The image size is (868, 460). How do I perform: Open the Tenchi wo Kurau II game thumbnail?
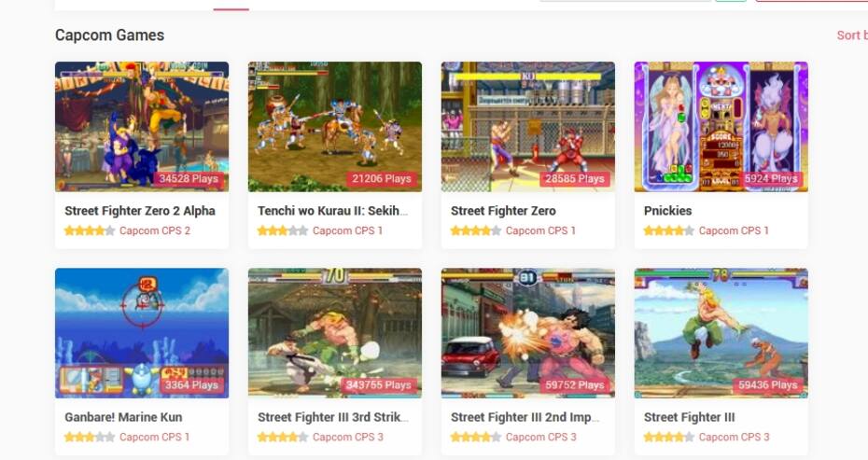(335, 127)
